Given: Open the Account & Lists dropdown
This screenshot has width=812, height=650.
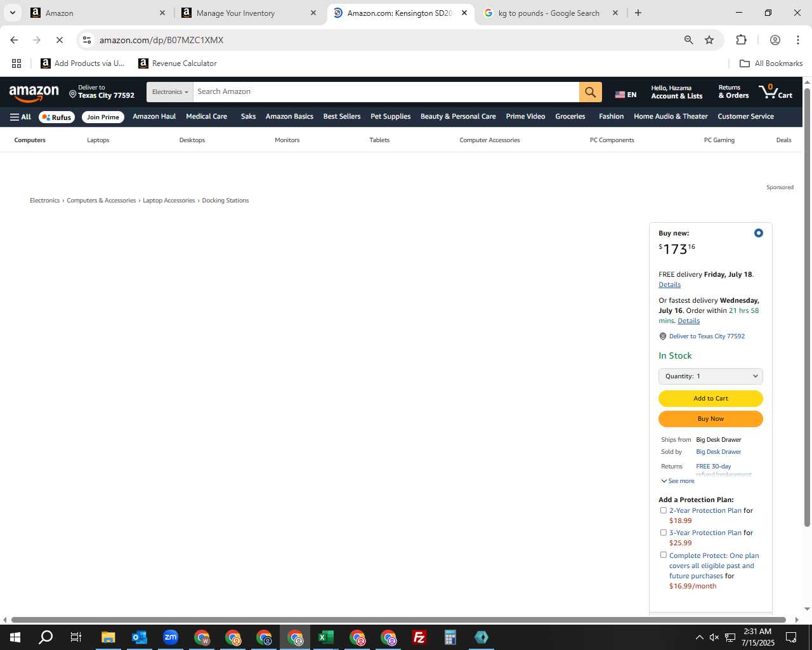Looking at the screenshot, I should point(676,92).
